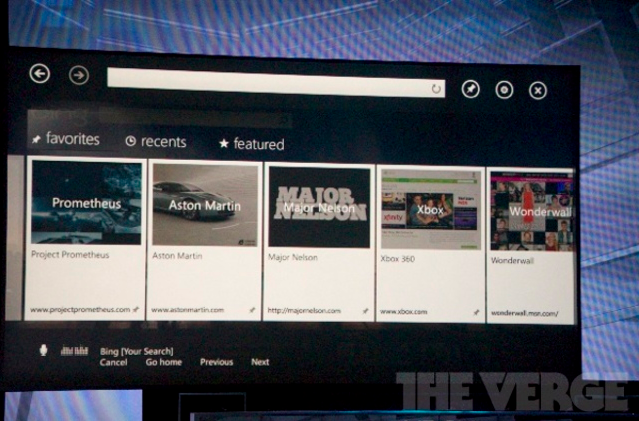Click the Next voice command
The width and height of the screenshot is (639, 421).
pos(260,362)
